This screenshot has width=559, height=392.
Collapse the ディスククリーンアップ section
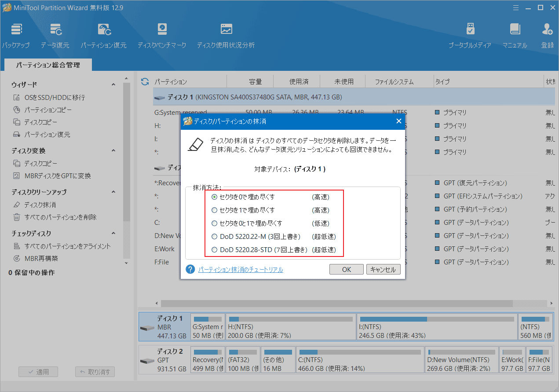click(x=113, y=192)
